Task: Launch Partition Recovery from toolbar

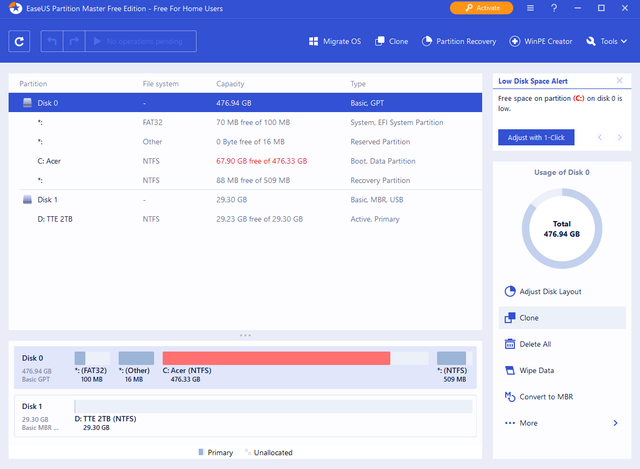Action: [459, 42]
